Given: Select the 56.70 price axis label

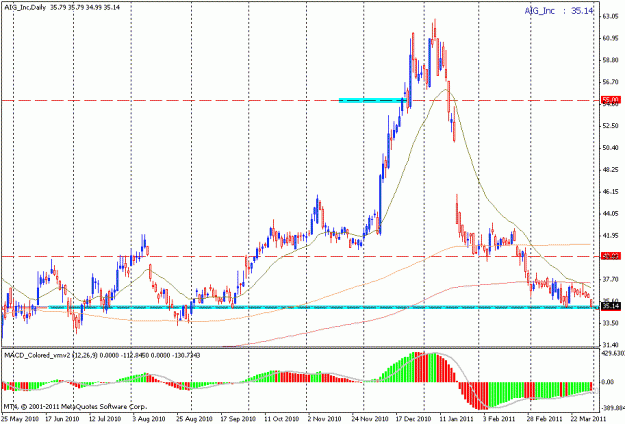Looking at the screenshot, I should tap(611, 82).
